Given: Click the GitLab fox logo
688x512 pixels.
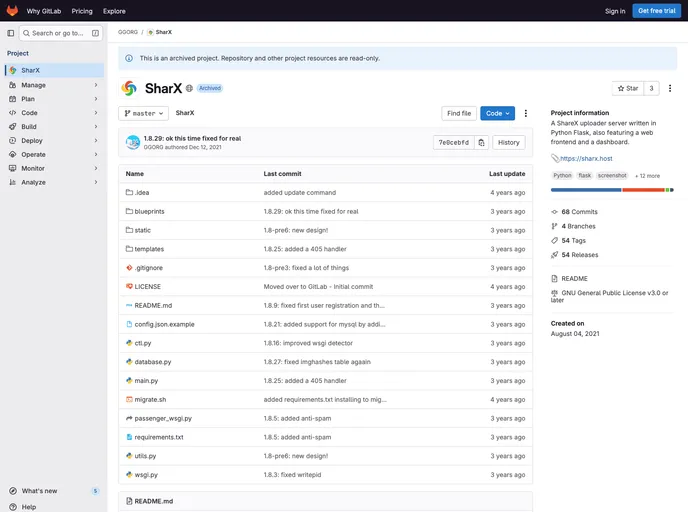Looking at the screenshot, I should [12, 11].
